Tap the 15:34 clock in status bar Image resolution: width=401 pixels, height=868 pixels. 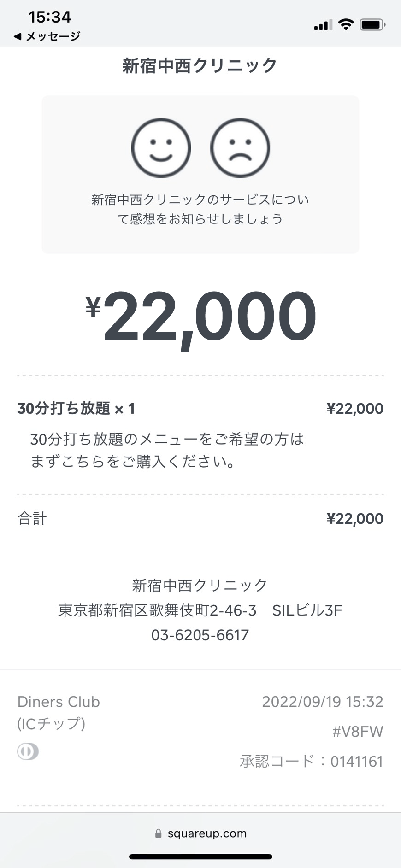[50, 17]
